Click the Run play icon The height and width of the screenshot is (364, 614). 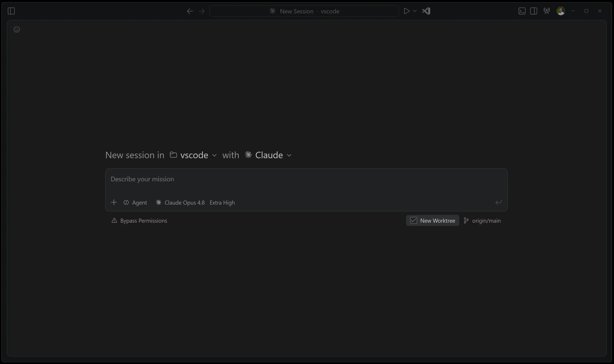coord(406,11)
